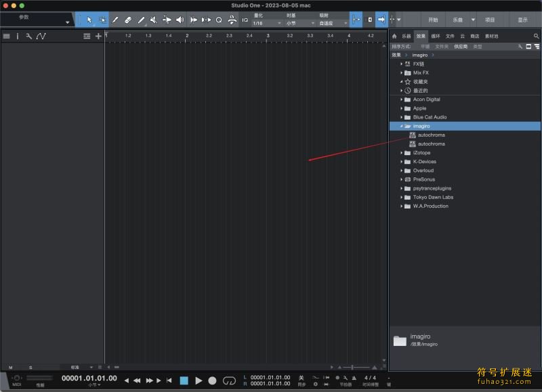Click the Return to Zero button
Screen dimensions: 542x392
pyautogui.click(x=169, y=380)
